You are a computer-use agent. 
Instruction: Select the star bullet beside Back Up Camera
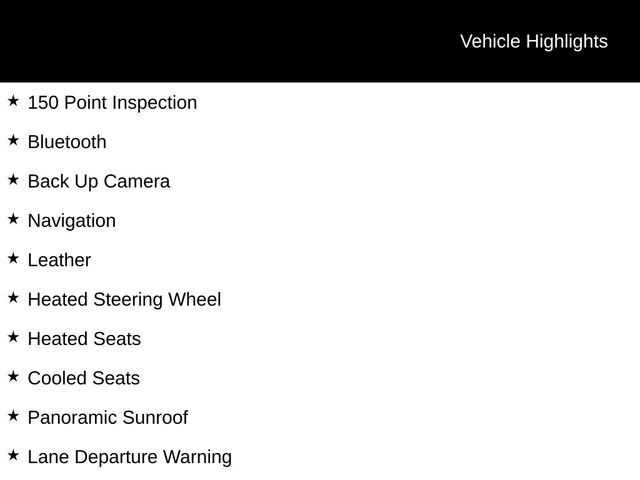[13, 180]
